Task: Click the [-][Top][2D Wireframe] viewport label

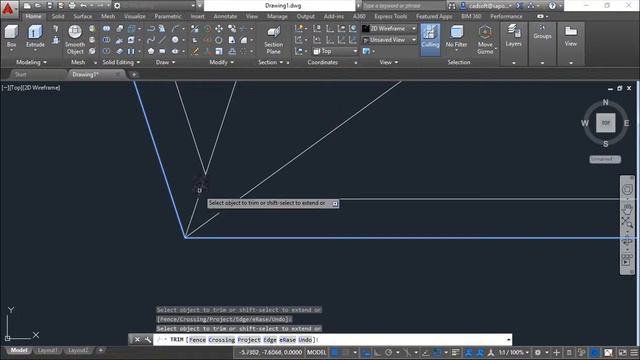Action: (x=31, y=88)
